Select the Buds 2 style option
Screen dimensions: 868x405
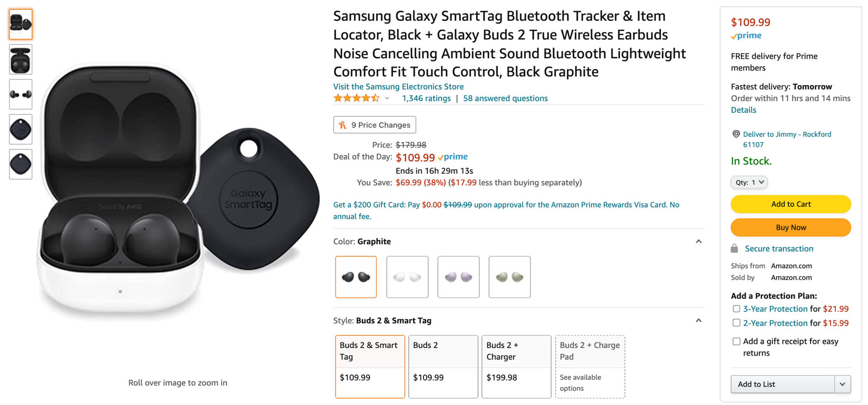(x=443, y=366)
